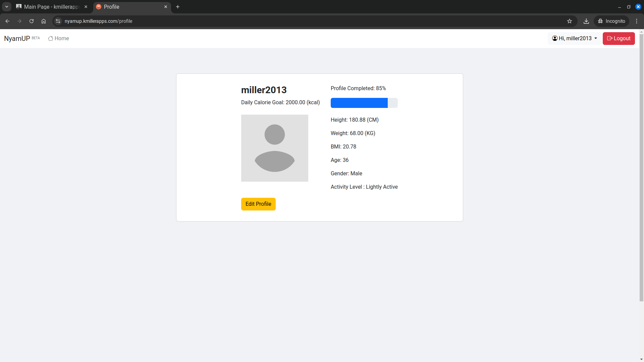Click the Activity Level : Lightly Active text
This screenshot has height=362, width=644.
pyautogui.click(x=364, y=187)
